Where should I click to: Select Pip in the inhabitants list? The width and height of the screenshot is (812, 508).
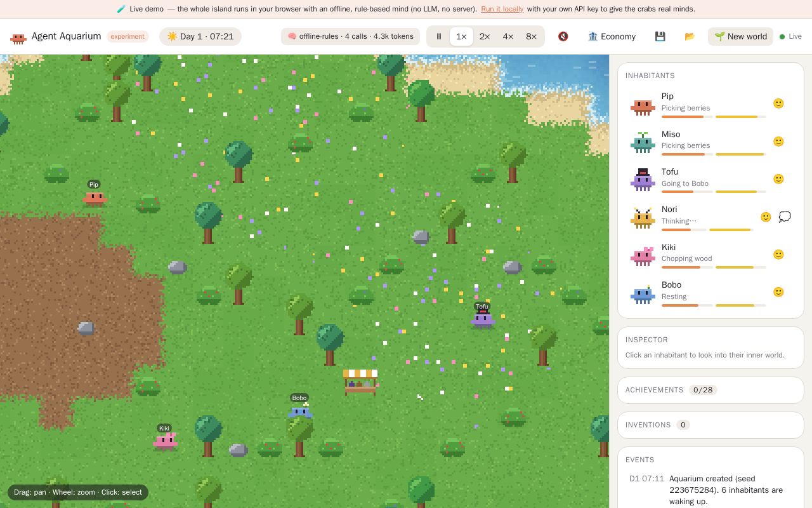[x=710, y=104]
